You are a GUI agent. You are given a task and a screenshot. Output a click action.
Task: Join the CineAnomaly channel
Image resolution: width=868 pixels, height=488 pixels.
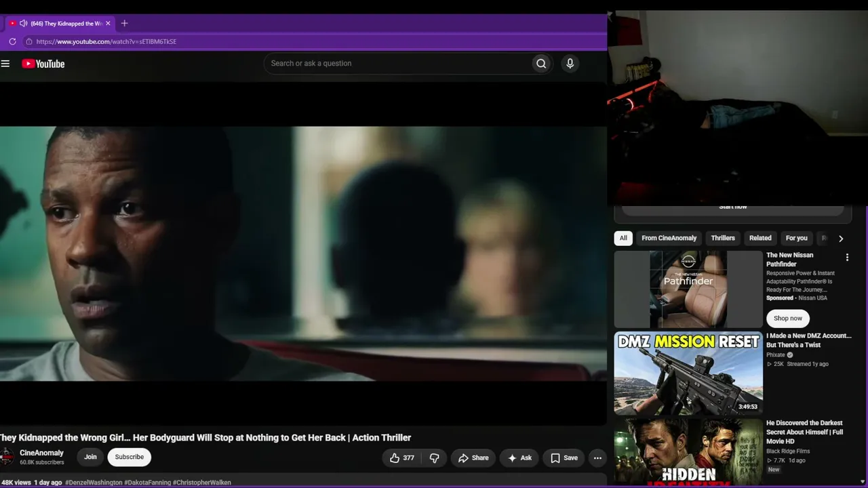tap(90, 457)
